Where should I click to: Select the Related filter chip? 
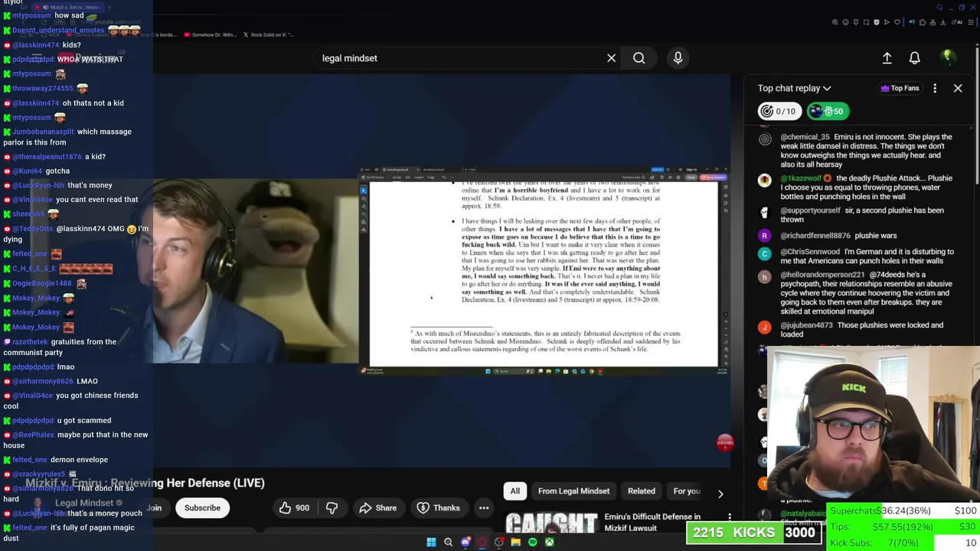click(x=642, y=491)
